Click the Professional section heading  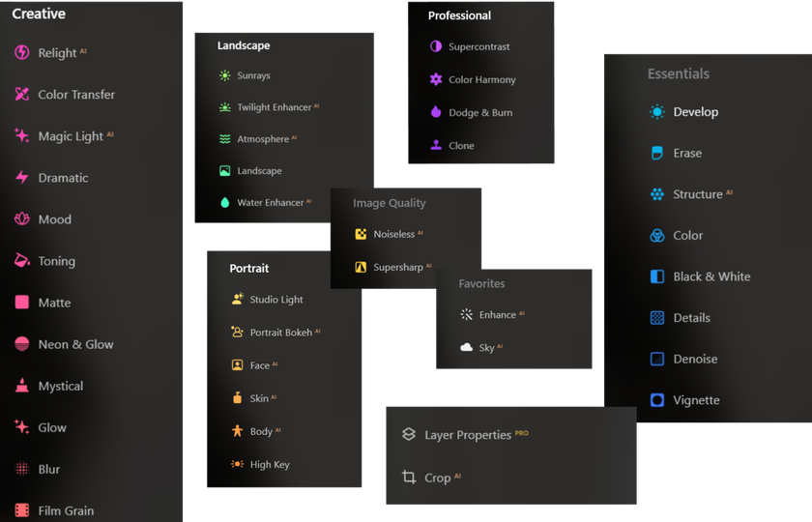click(459, 15)
